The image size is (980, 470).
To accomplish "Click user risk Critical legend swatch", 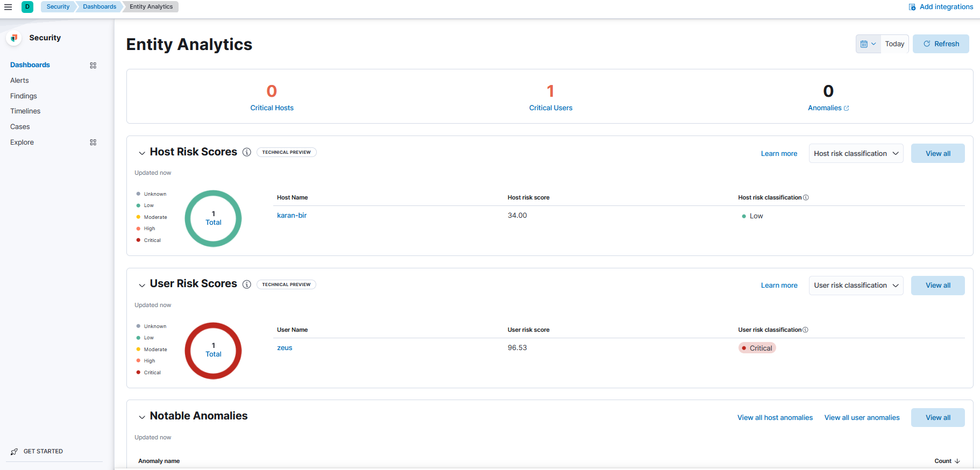I will pyautogui.click(x=138, y=373).
